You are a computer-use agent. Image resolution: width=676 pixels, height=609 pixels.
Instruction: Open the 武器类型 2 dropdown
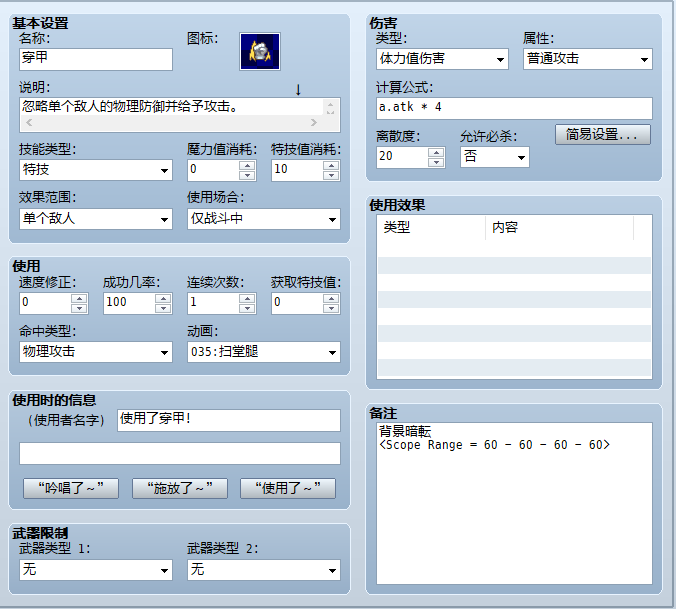click(x=264, y=570)
